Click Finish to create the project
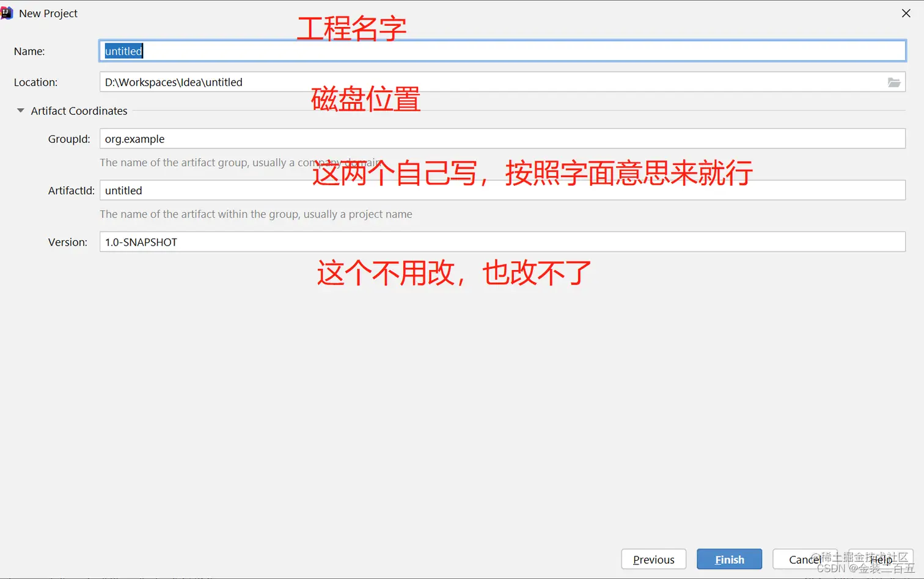924x579 pixels. pos(729,559)
